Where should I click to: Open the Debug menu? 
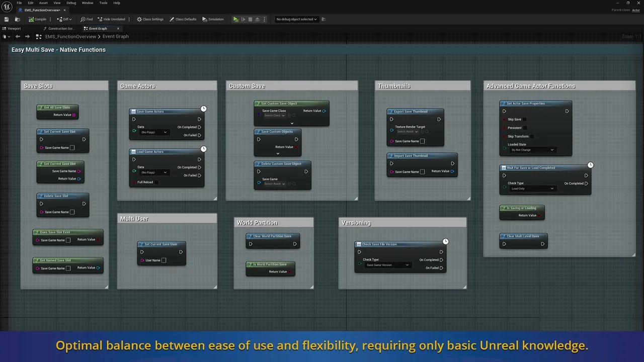[x=71, y=3]
